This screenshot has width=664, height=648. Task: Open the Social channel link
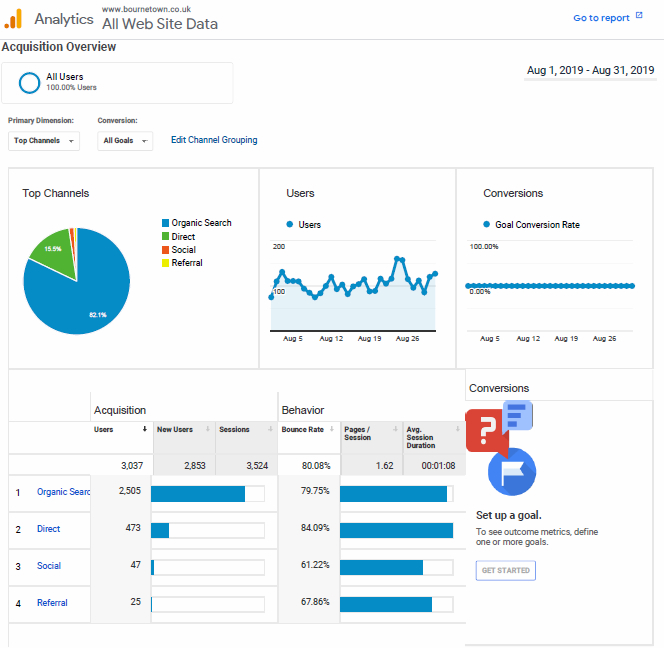tap(49, 566)
